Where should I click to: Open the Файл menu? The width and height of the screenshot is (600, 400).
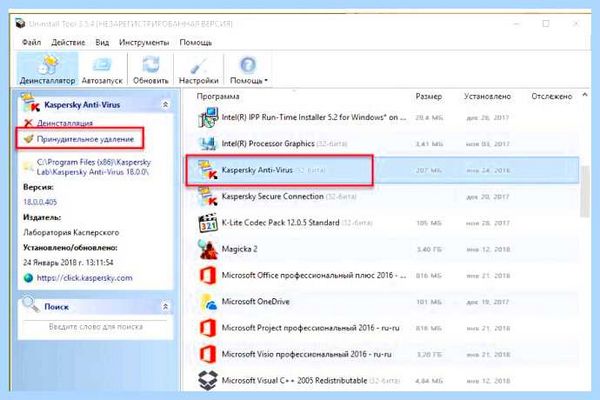point(31,42)
